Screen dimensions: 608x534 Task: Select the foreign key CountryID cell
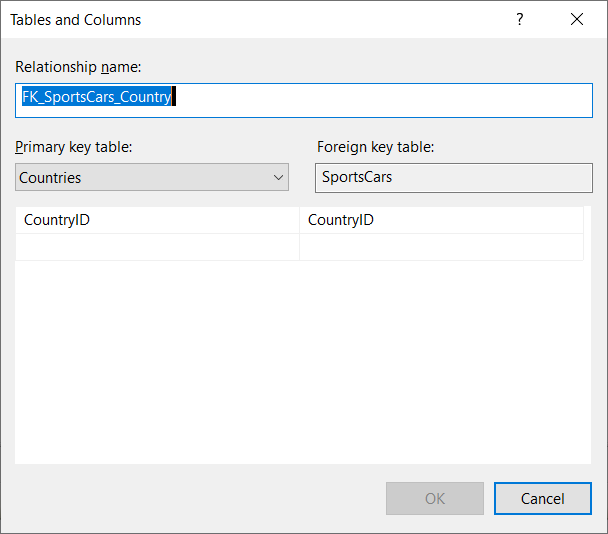tap(441, 220)
